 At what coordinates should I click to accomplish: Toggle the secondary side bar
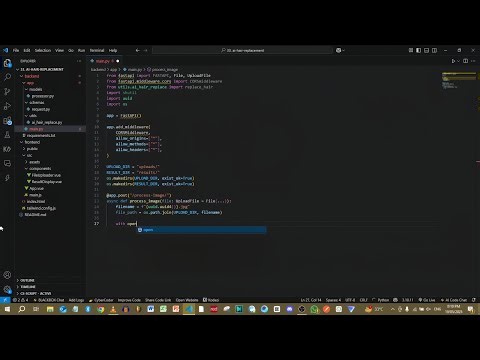435,50
